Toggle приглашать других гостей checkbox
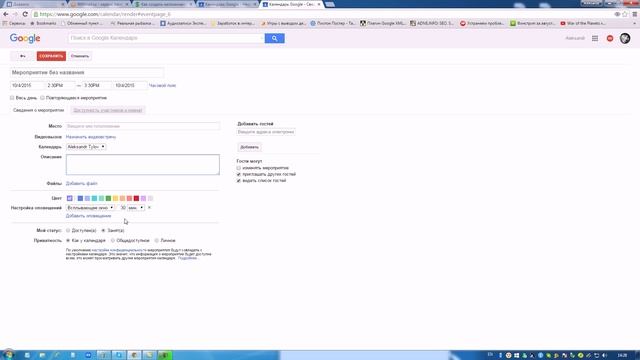 (x=239, y=174)
